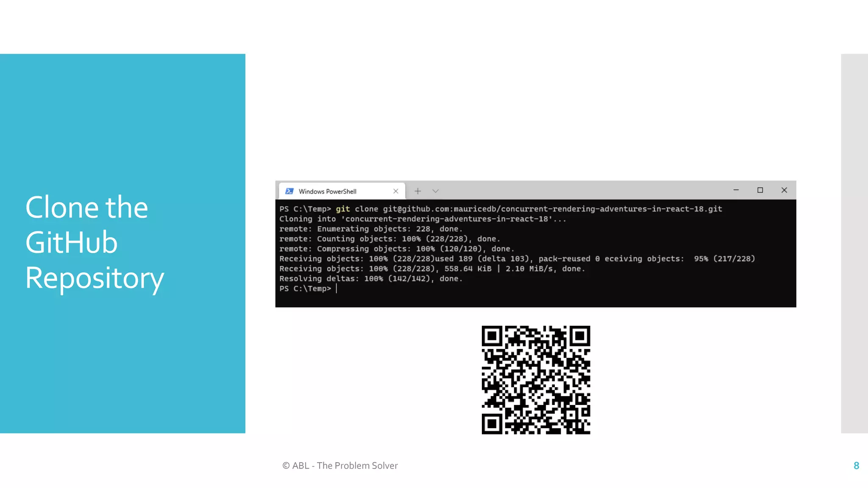
Task: Open a new terminal tab with plus
Action: 417,191
